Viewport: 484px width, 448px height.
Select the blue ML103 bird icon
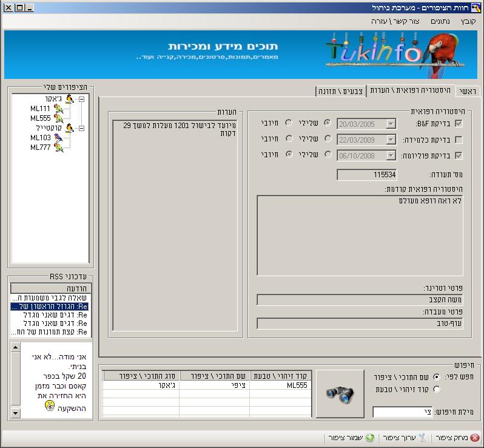[x=58, y=138]
